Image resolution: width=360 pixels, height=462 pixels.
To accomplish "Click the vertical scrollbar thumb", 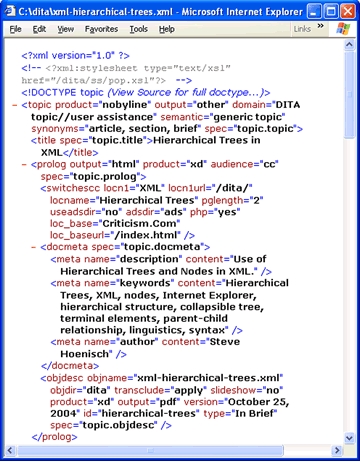I will click(349, 94).
